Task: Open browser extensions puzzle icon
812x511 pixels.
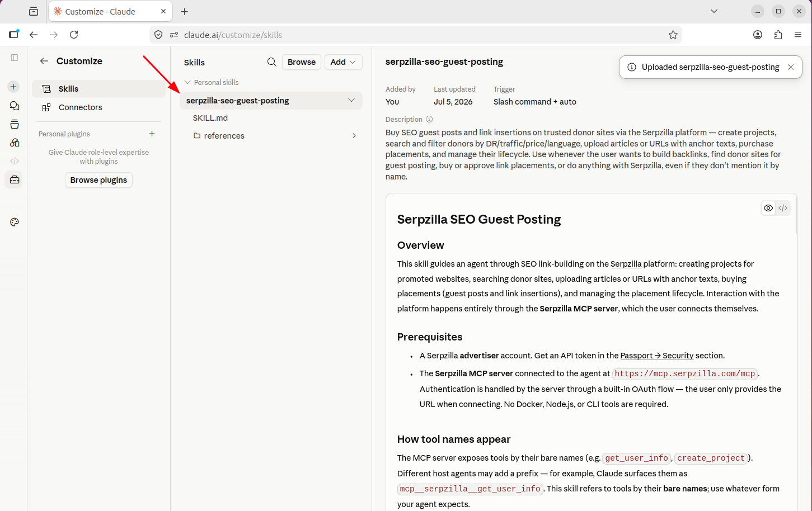Action: pos(778,35)
